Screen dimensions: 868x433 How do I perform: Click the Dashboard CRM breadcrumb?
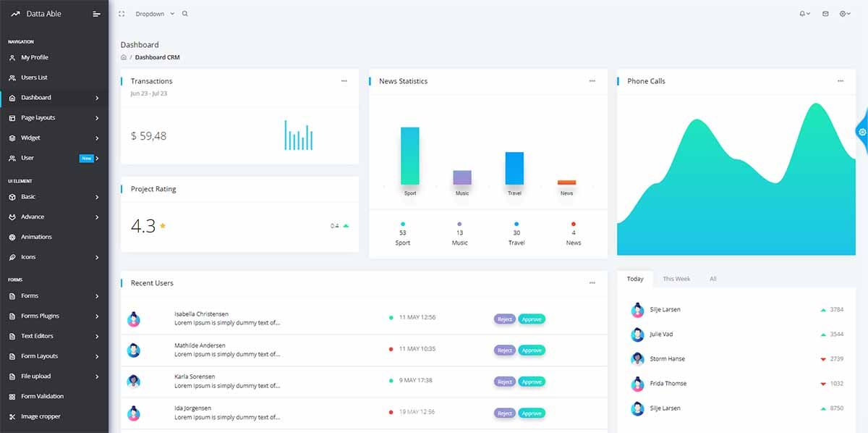(x=157, y=57)
